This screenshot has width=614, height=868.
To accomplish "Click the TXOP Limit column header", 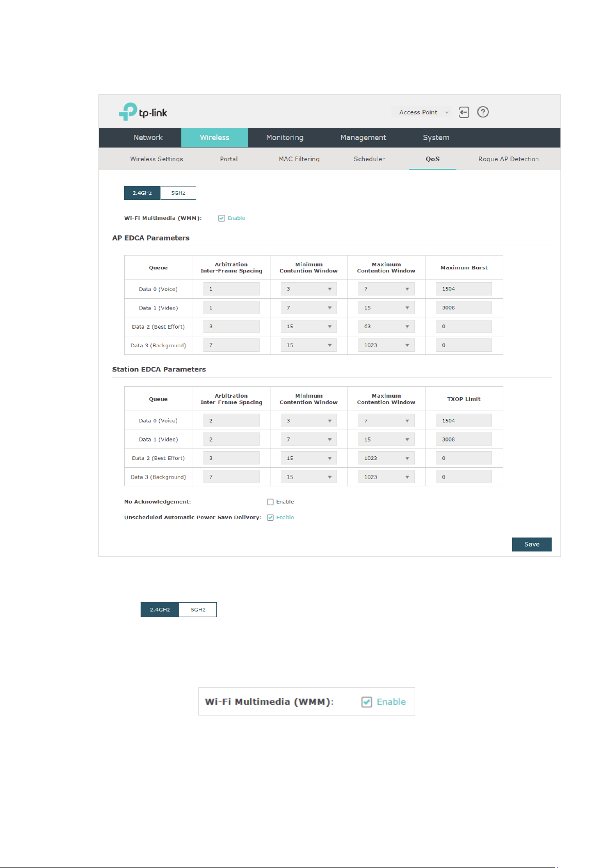I will coord(464,399).
